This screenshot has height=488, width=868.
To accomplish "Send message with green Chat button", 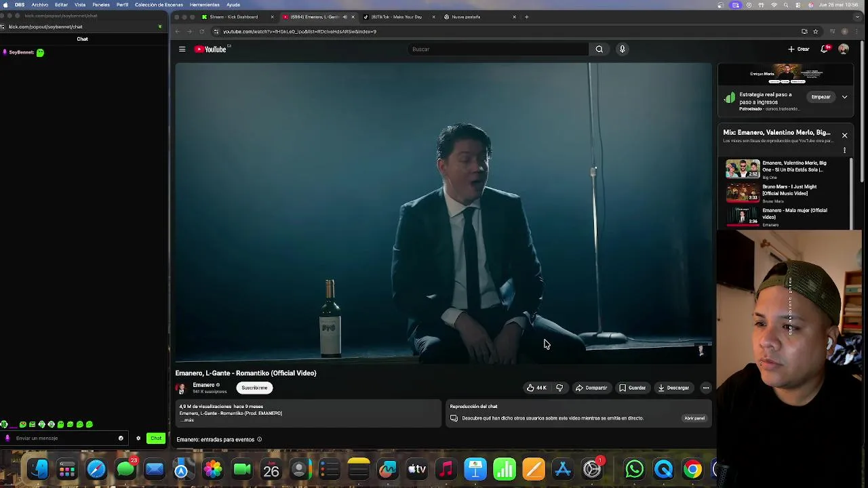I will [156, 438].
